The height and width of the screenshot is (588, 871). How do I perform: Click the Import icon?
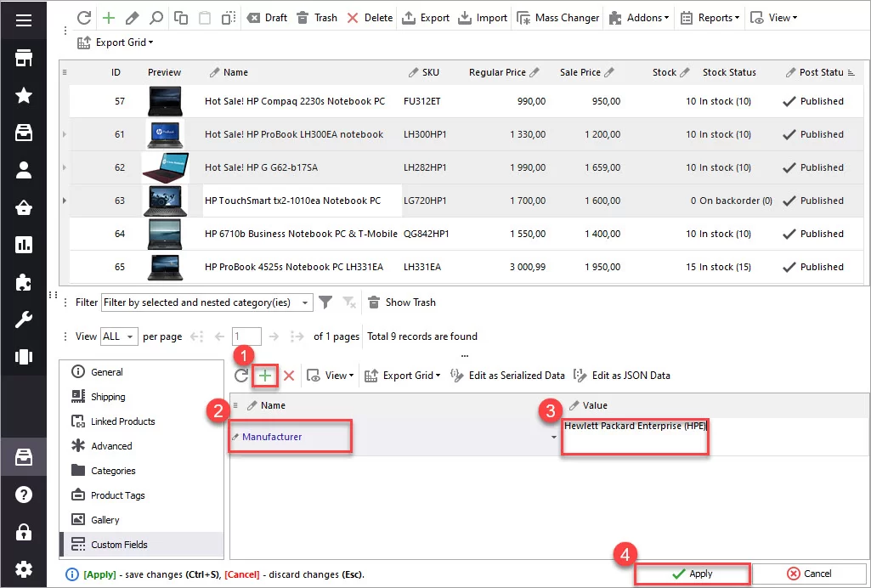(x=481, y=17)
